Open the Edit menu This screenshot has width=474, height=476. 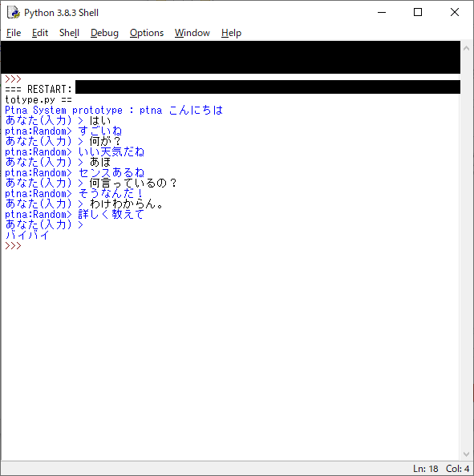[x=40, y=33]
